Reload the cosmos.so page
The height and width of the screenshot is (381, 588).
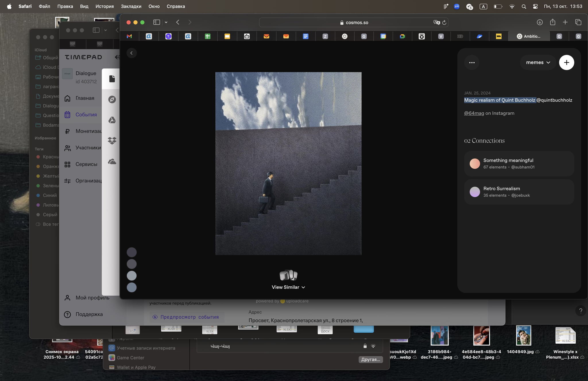pyautogui.click(x=444, y=22)
